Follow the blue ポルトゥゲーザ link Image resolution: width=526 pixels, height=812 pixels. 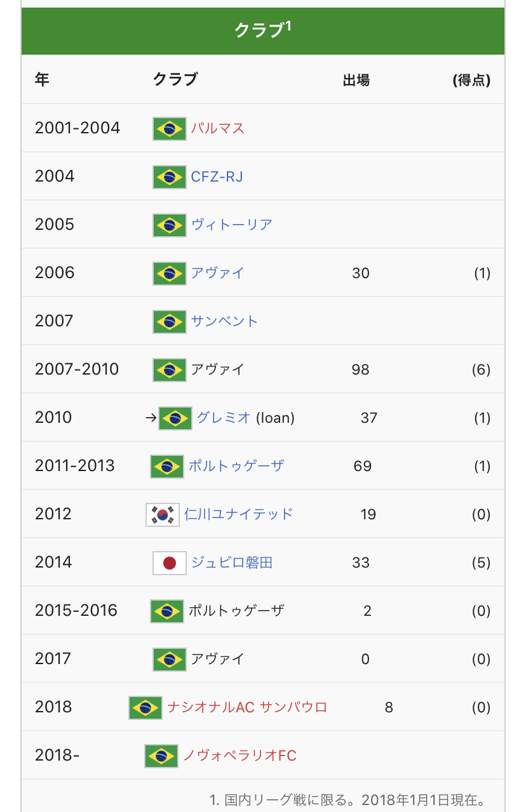(236, 466)
